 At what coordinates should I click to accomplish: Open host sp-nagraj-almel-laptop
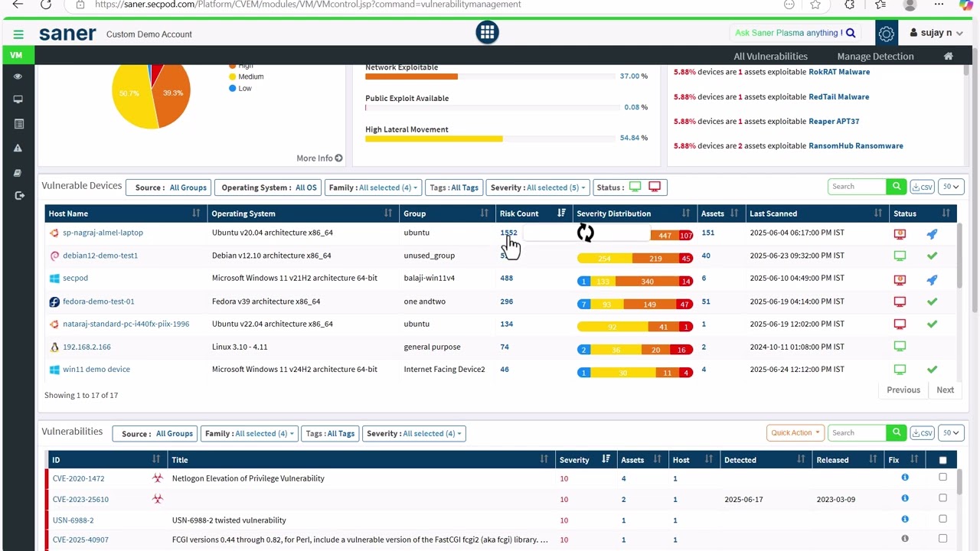[103, 233]
